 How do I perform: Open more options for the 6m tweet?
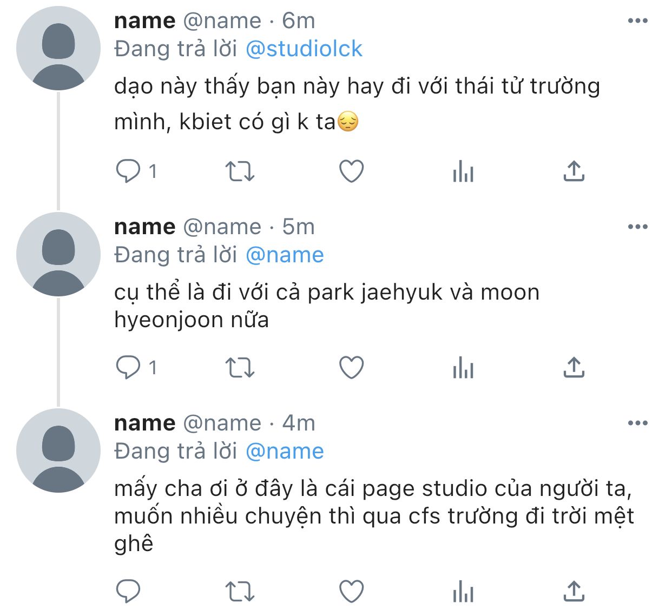pyautogui.click(x=638, y=21)
